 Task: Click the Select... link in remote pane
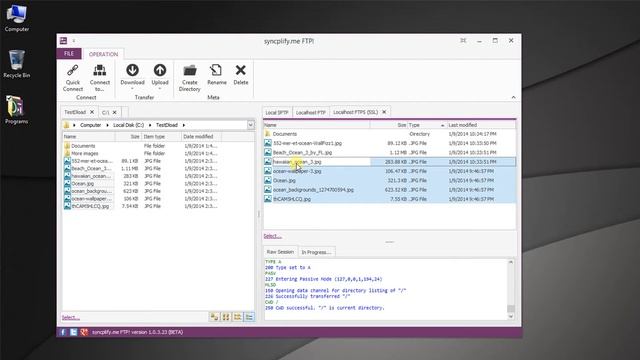point(272,236)
